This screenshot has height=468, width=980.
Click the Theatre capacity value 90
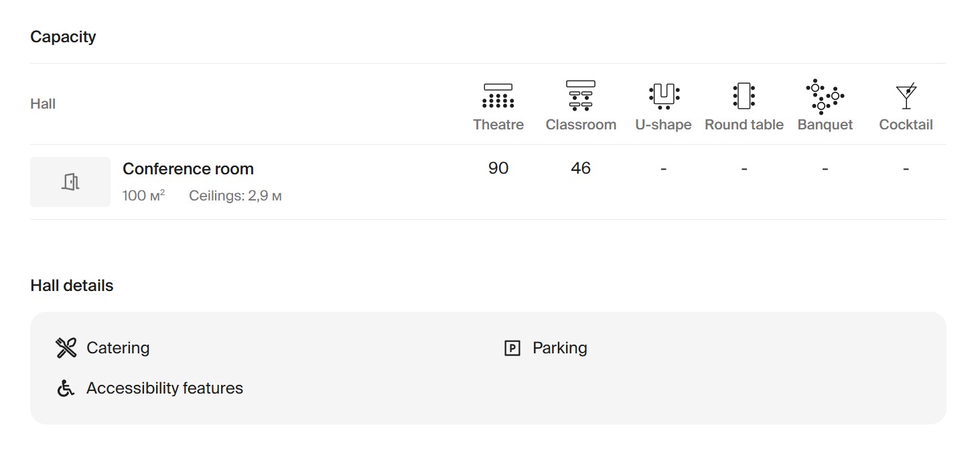pos(498,168)
